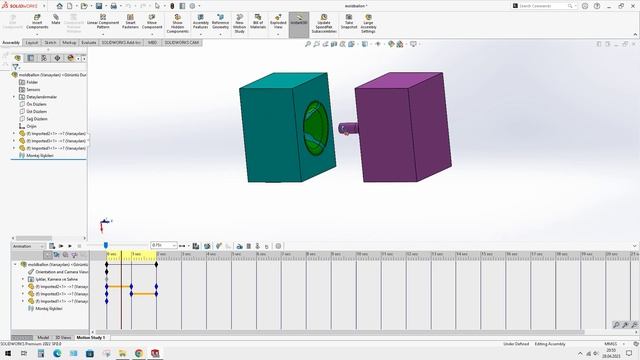Viewport: 640px width, 360px height.
Task: Click the filter funnel icon in feature tree
Action: pos(16,67)
